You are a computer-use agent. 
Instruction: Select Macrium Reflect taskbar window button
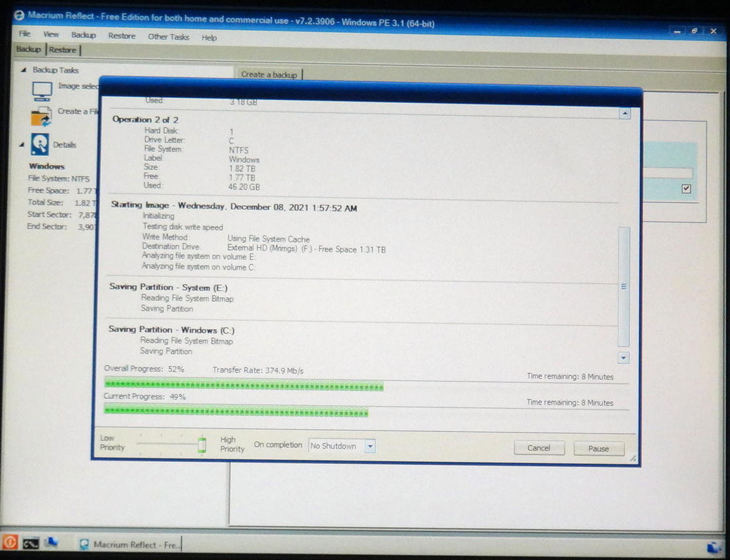129,544
